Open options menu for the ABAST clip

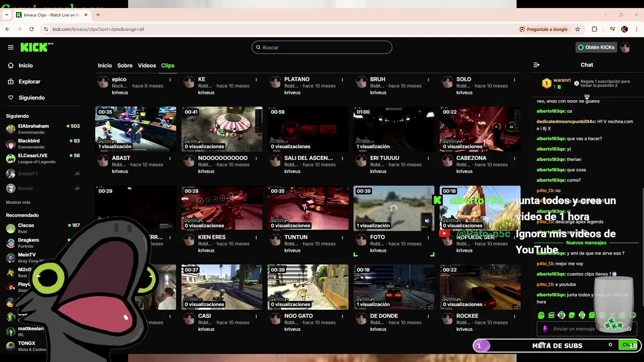pos(170,158)
